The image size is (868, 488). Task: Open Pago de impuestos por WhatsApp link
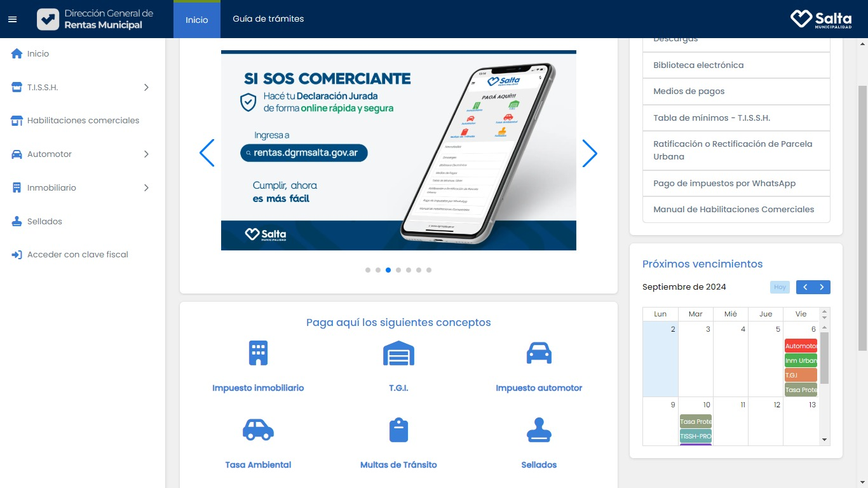point(724,183)
